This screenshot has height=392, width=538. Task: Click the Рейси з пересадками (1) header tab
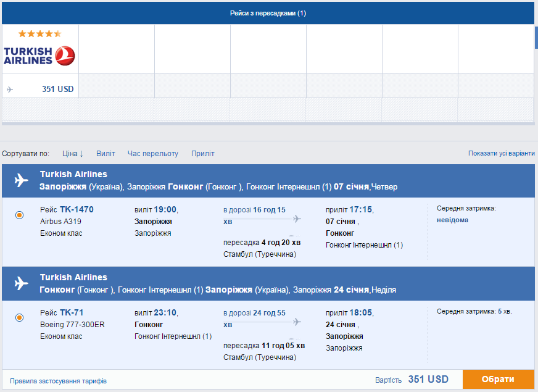point(268,13)
